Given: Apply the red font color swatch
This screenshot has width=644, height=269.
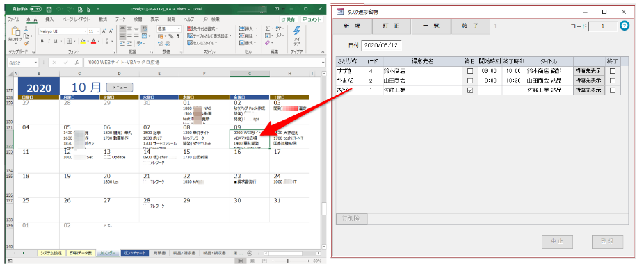Looking at the screenshot, I should [x=93, y=41].
